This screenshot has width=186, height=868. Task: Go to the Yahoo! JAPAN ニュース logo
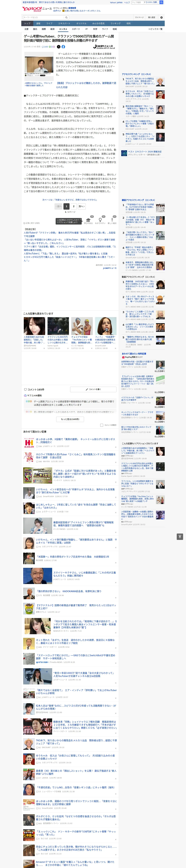coord(37,9)
